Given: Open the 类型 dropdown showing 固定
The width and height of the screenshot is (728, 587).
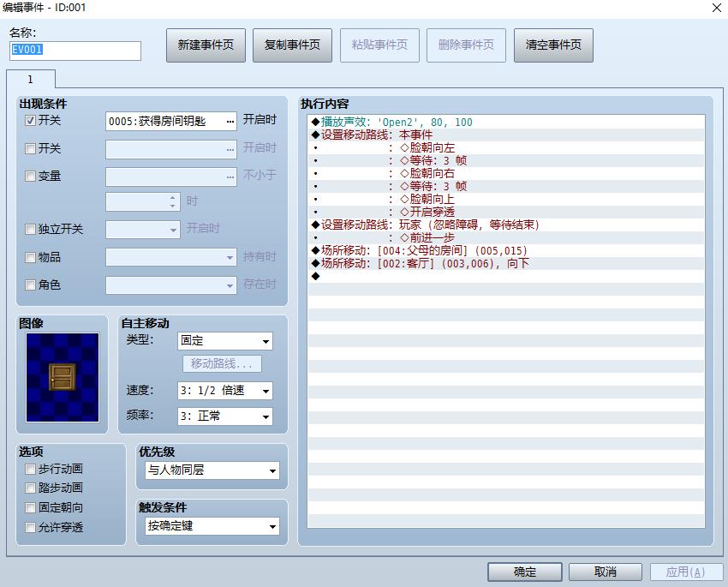Looking at the screenshot, I should (224, 341).
